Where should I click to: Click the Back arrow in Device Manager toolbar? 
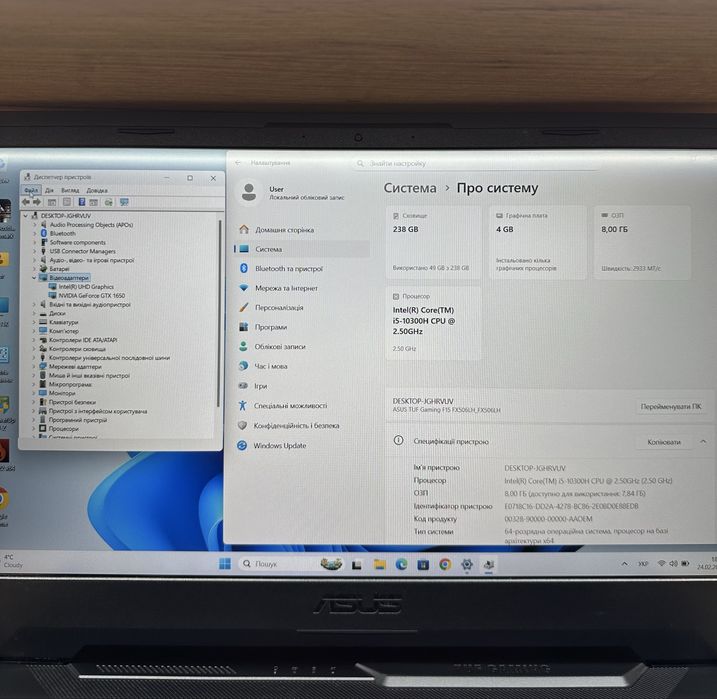pyautogui.click(x=26, y=202)
